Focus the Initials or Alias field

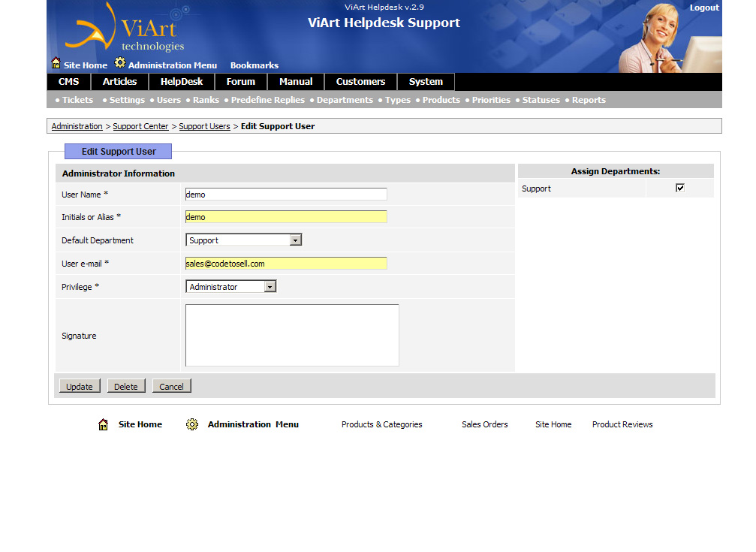[x=286, y=216]
